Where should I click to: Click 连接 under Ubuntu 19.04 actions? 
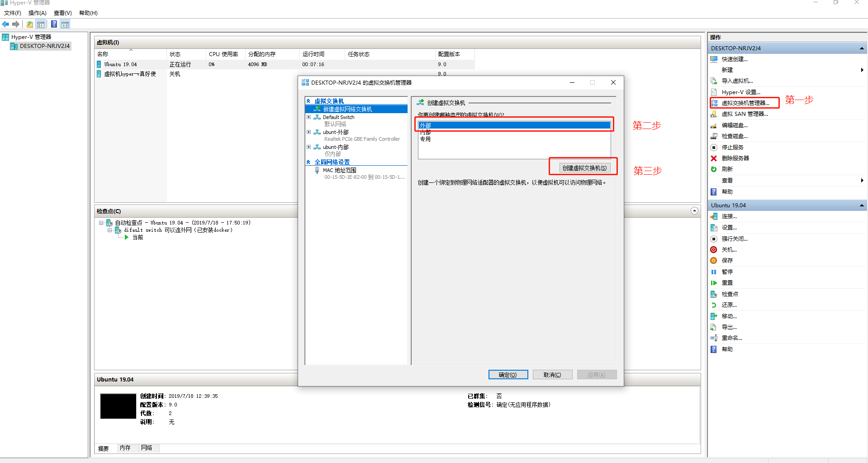pos(729,217)
